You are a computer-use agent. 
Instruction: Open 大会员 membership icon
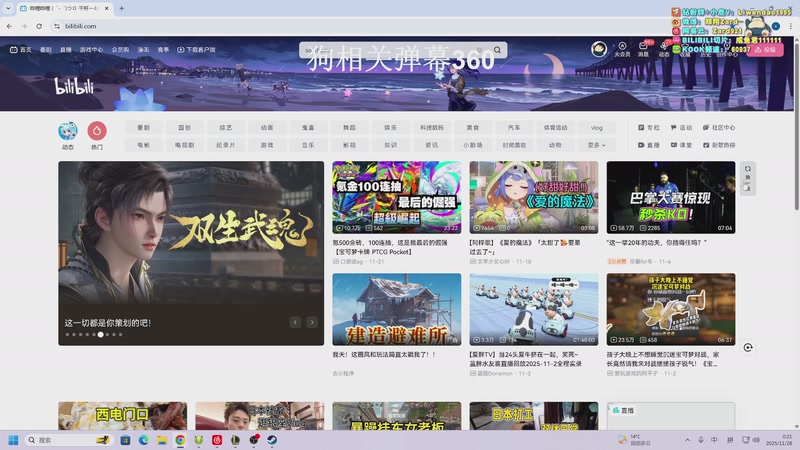[622, 49]
